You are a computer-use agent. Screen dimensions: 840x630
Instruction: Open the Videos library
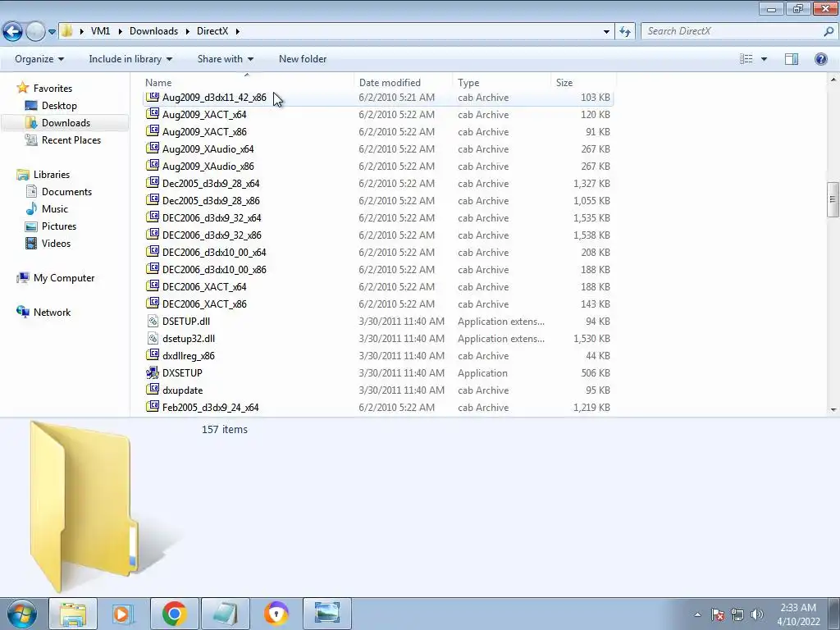56,243
